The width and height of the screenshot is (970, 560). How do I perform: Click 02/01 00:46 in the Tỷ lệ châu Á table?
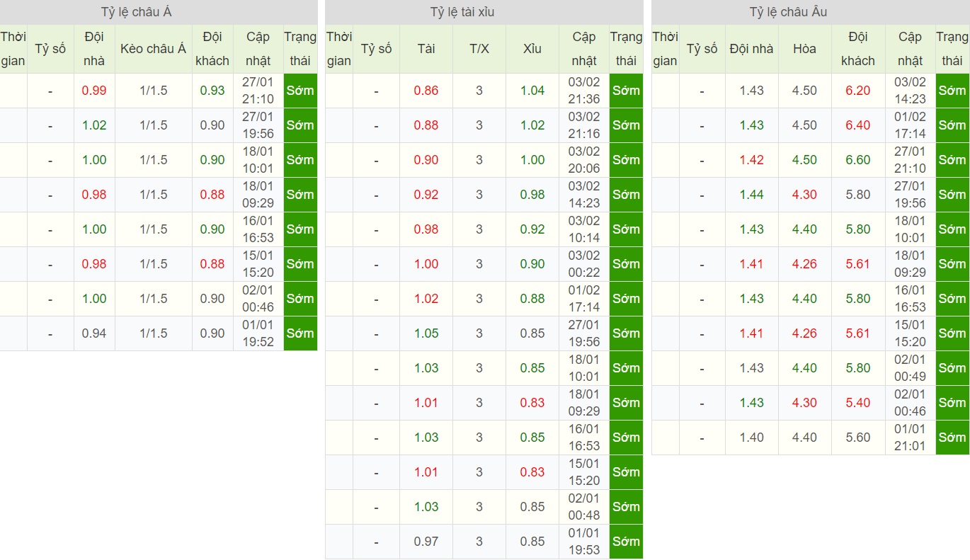(x=258, y=299)
